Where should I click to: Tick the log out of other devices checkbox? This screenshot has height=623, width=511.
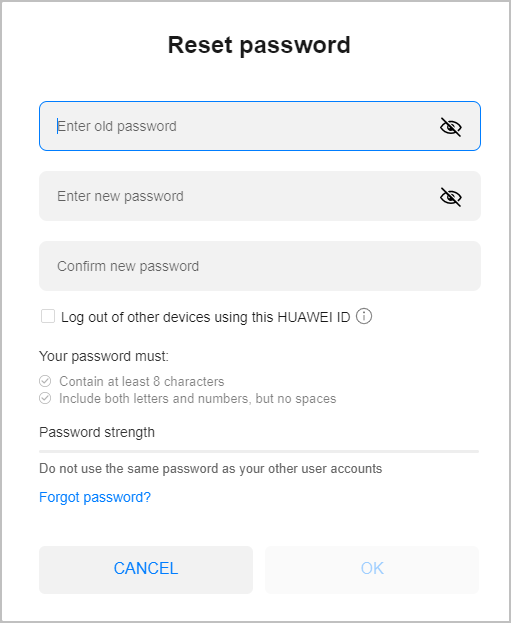[x=48, y=317]
